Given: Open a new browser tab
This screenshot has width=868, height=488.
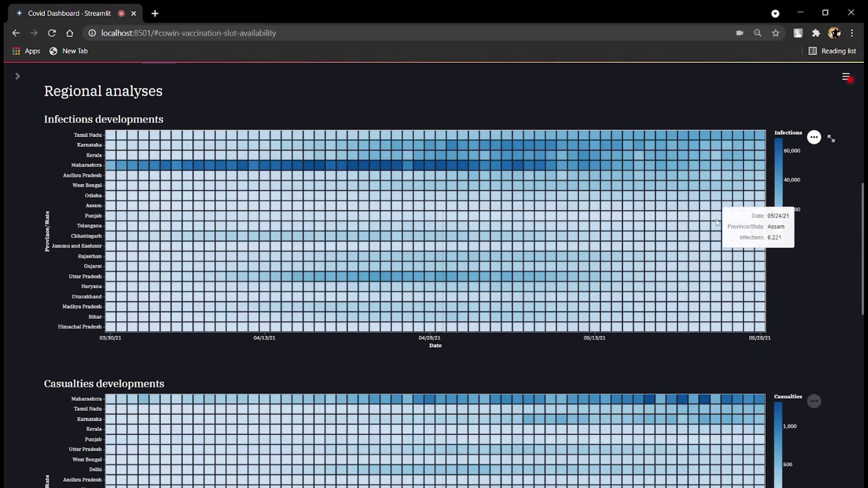Looking at the screenshot, I should 155,14.
